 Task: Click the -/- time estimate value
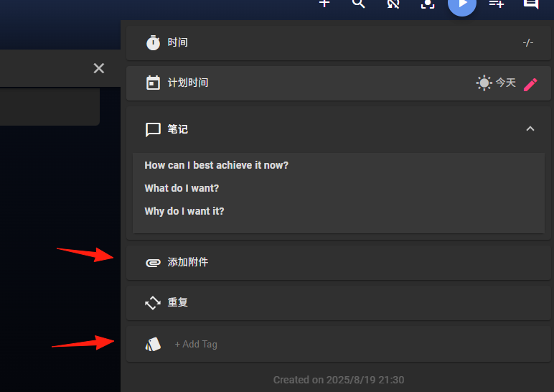[x=528, y=43]
